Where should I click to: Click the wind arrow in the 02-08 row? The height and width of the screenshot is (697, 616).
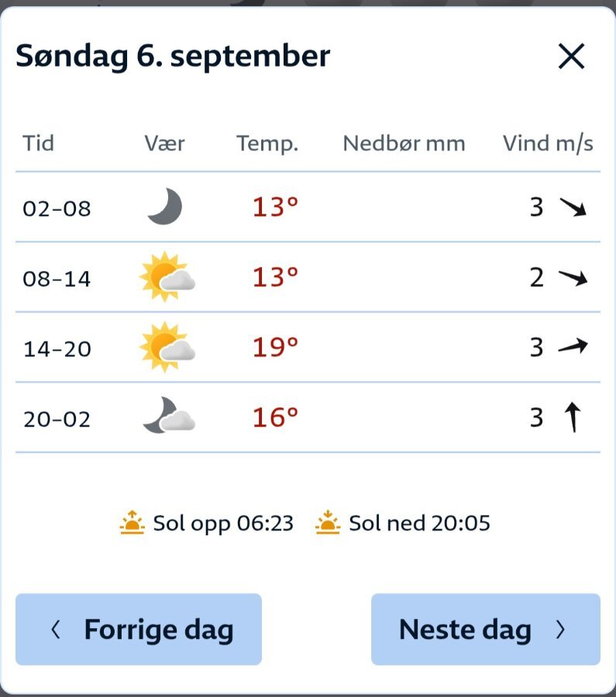[573, 207]
